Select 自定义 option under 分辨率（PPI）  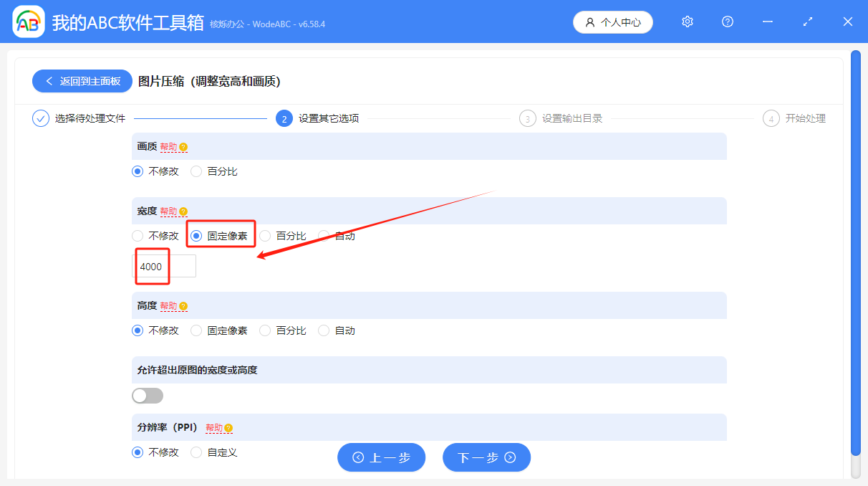(197, 452)
